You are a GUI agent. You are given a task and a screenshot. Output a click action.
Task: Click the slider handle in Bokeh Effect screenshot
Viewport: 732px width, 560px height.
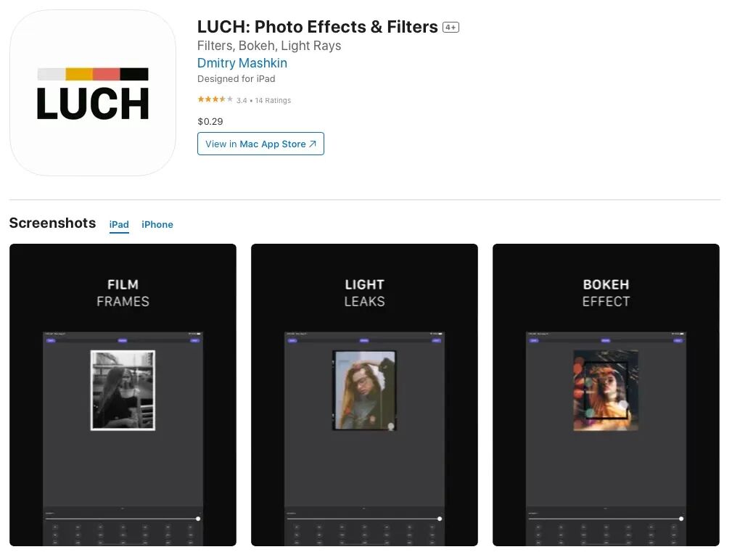(681, 519)
